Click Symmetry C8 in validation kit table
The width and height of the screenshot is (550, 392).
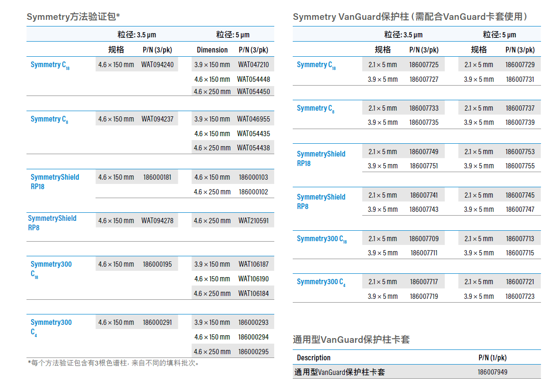pos(50,120)
